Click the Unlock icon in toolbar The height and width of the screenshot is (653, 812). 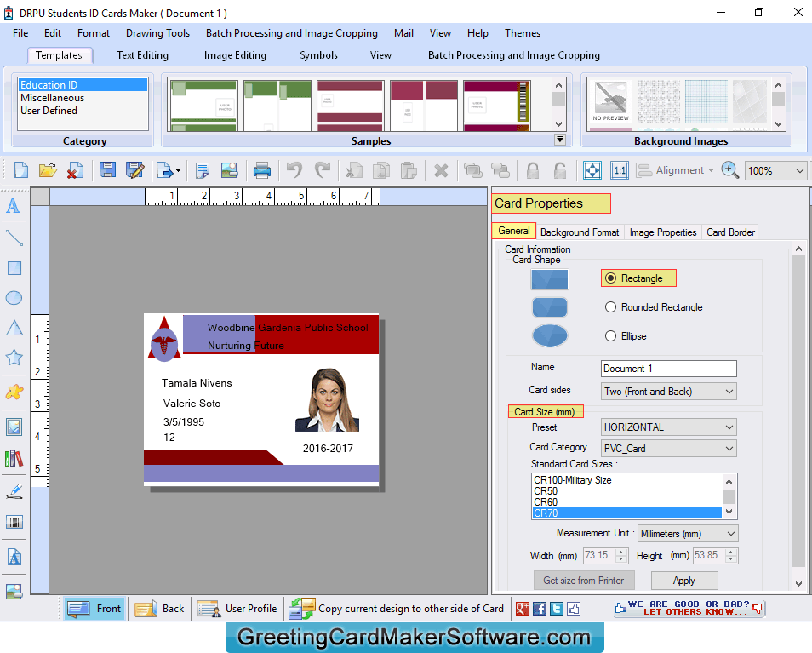(x=560, y=170)
